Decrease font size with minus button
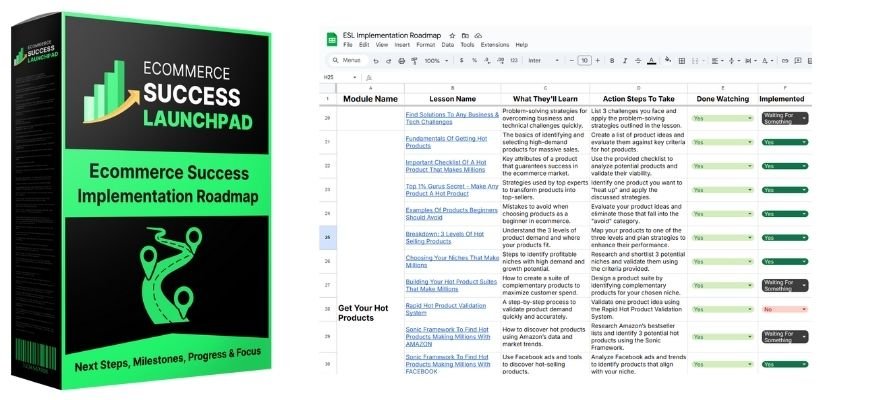 (572, 60)
